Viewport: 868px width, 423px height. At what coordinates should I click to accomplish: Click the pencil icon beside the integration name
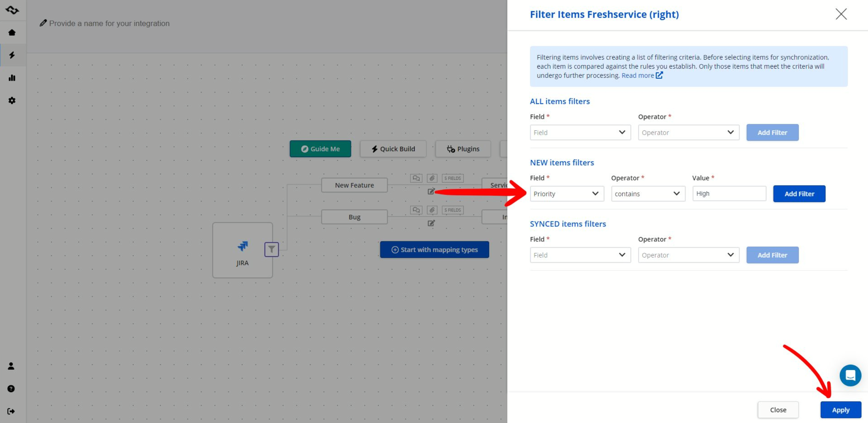[x=43, y=23]
